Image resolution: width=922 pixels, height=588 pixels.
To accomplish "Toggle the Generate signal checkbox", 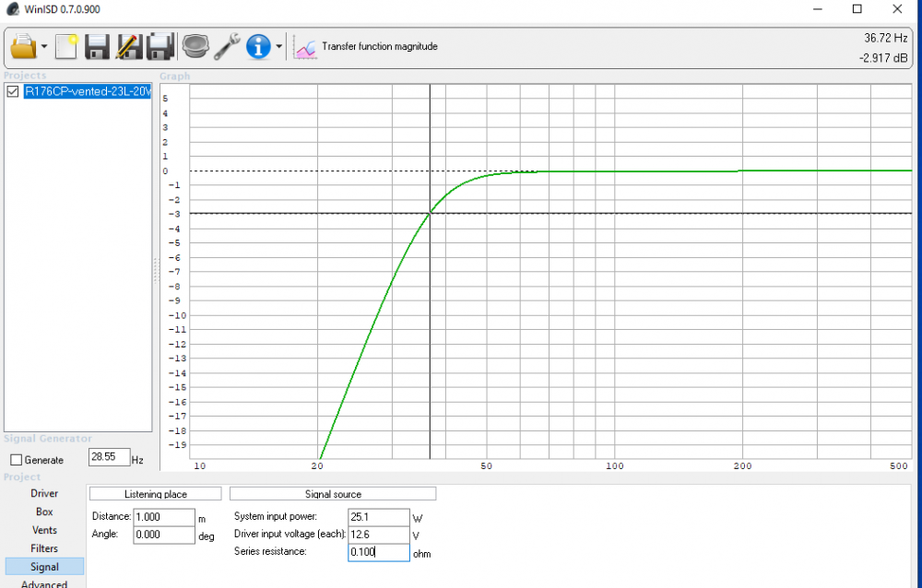I will pyautogui.click(x=16, y=460).
